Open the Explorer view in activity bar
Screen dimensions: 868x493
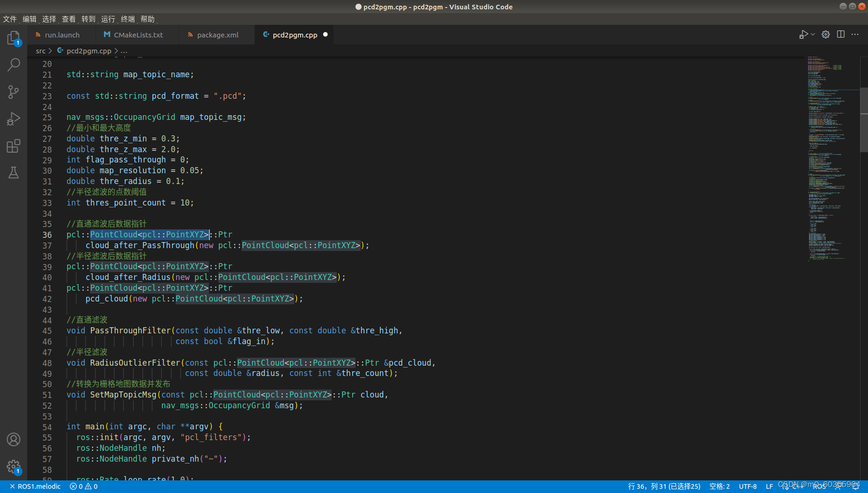pos(14,37)
